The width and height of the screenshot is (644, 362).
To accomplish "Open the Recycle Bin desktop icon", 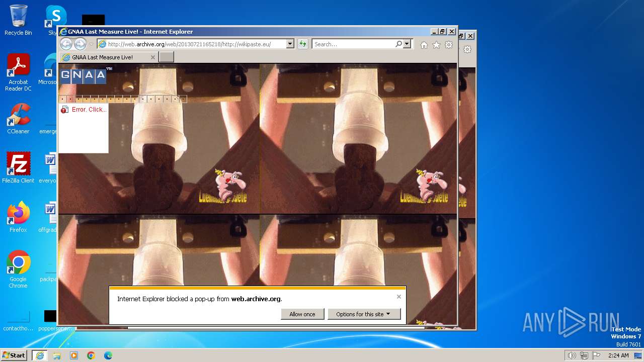I will tap(18, 20).
